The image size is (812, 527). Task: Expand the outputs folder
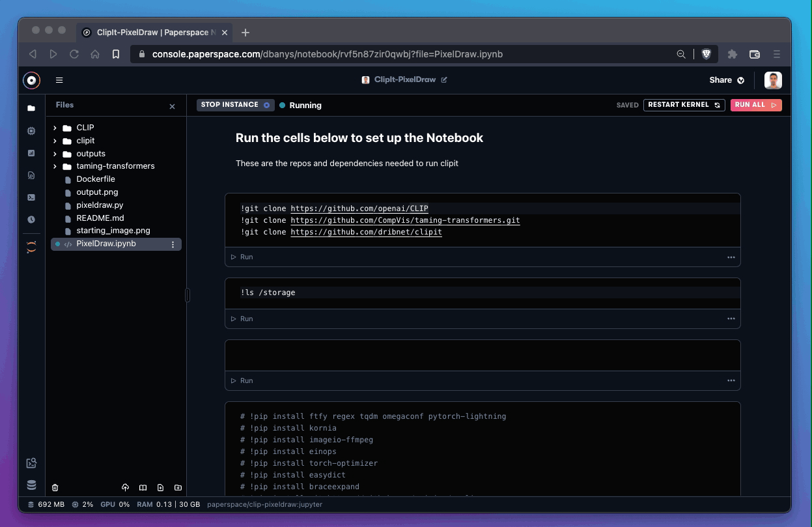55,154
